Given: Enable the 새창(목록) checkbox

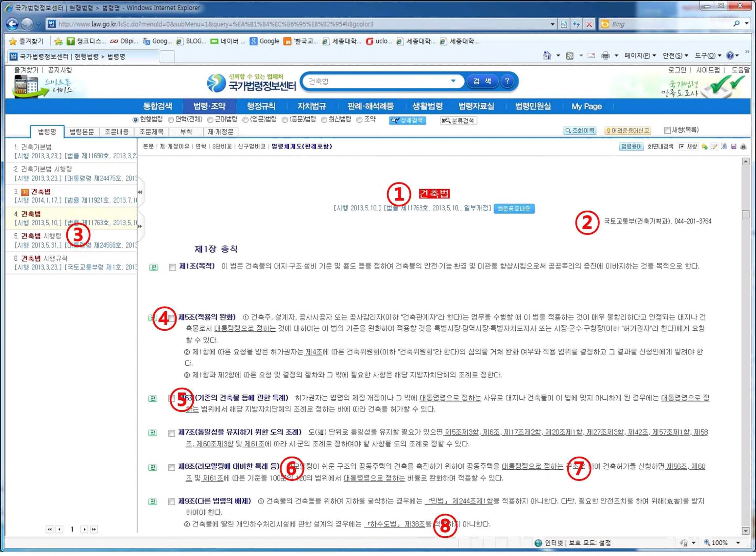Looking at the screenshot, I should pos(667,130).
